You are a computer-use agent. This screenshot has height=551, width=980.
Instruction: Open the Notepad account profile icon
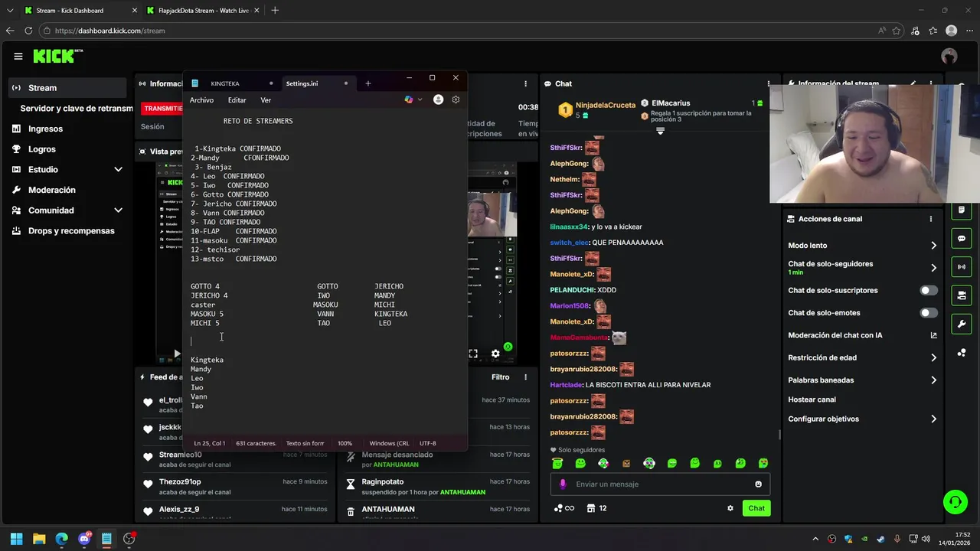coord(438,99)
